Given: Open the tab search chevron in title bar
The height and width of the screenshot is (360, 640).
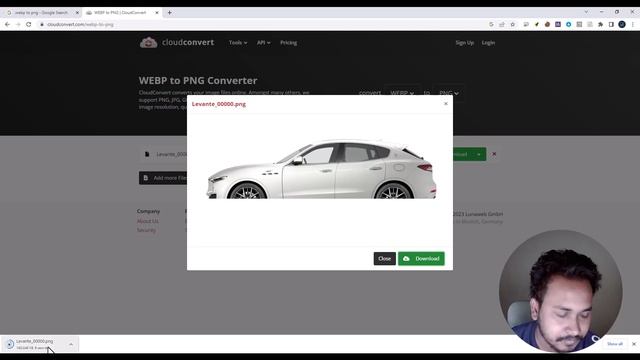Looking at the screenshot, I should (586, 12).
